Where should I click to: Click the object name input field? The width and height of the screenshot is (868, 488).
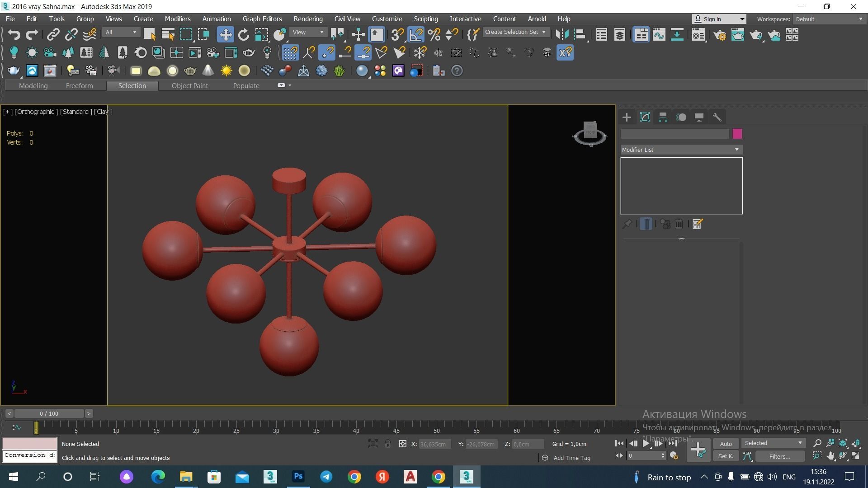pyautogui.click(x=675, y=134)
